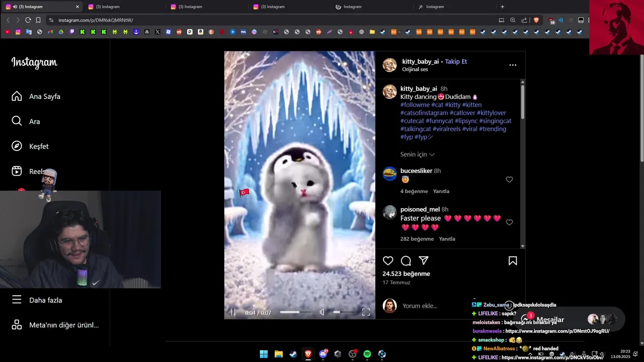644x362 pixels.
Task: Like the post with the heart icon
Action: click(388, 260)
